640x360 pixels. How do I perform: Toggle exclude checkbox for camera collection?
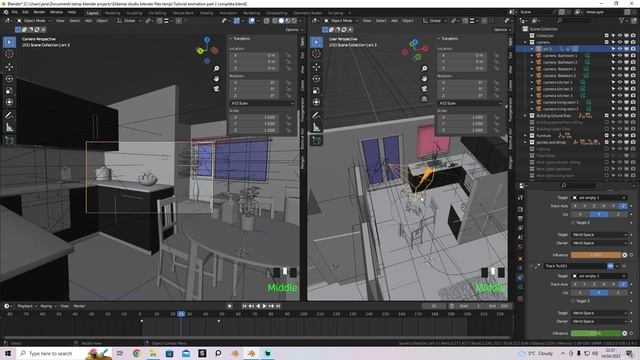pyautogui.click(x=607, y=42)
